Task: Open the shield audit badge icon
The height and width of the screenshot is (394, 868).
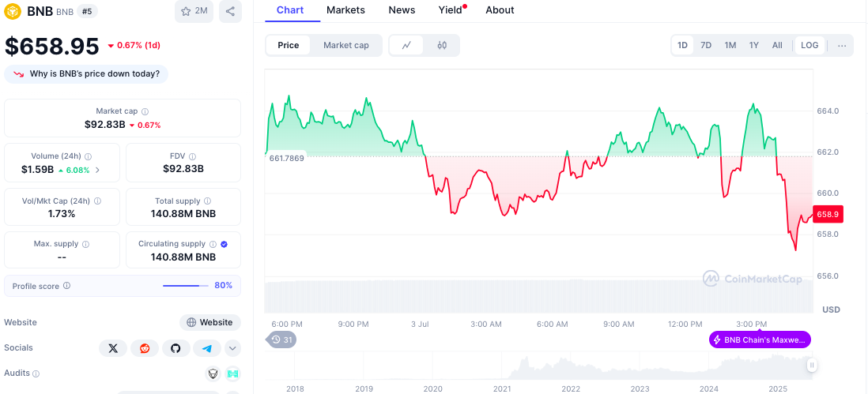Action: (x=213, y=373)
